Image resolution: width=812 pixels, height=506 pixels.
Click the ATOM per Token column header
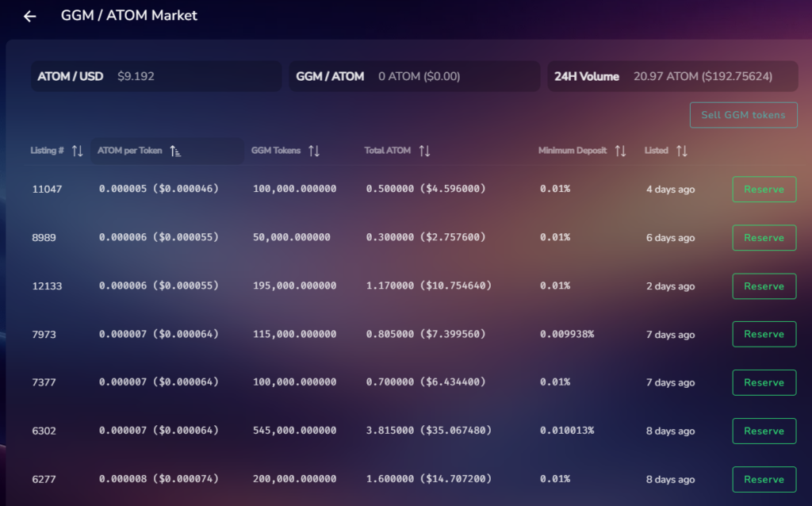[129, 151]
